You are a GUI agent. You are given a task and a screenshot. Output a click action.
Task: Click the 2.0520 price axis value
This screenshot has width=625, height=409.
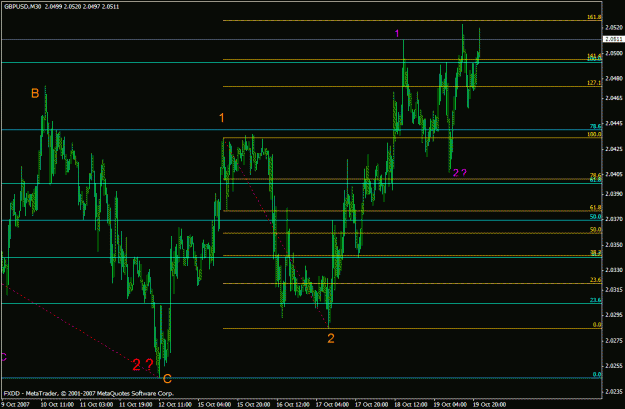tap(613, 28)
